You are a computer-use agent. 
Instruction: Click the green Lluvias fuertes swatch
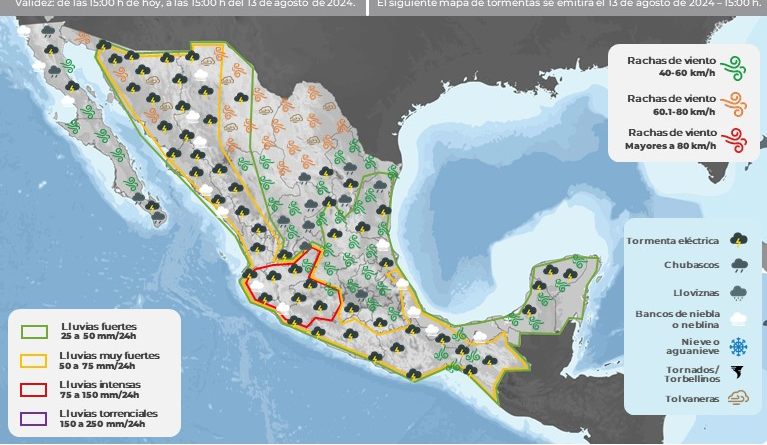tap(35, 331)
